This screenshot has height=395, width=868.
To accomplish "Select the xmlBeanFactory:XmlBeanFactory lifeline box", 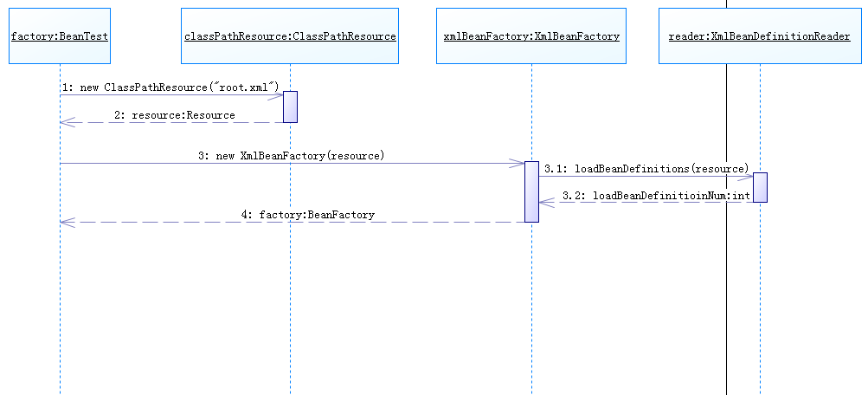I will click(x=531, y=36).
